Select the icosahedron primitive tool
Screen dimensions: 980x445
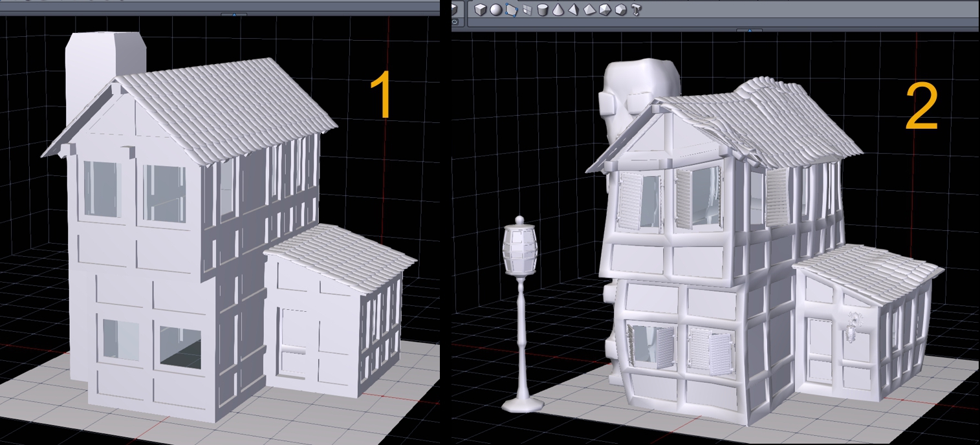(x=605, y=10)
